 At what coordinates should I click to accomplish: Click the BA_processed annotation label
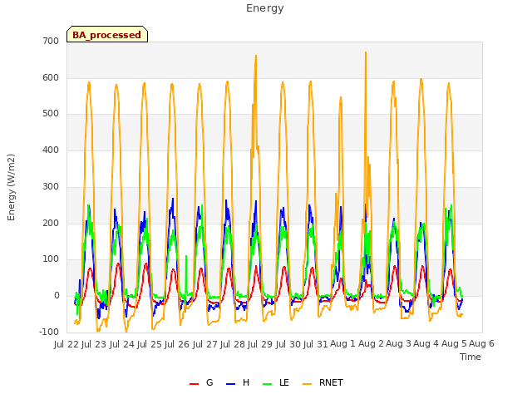pos(107,34)
